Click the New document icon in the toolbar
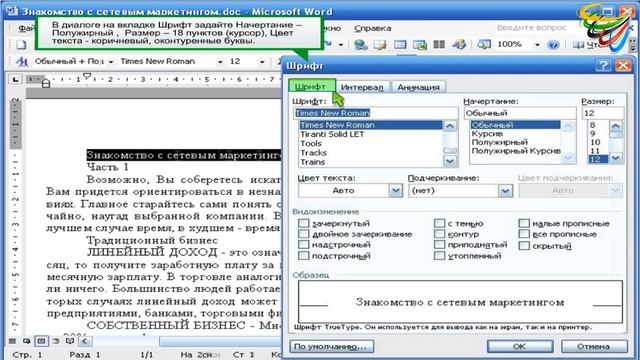Screen dimensions: 640x360 click(21, 44)
